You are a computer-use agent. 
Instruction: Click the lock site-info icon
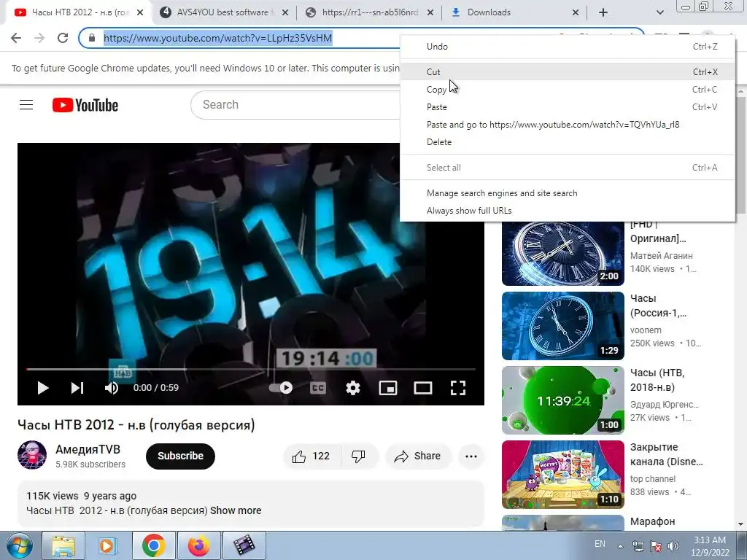tap(92, 38)
